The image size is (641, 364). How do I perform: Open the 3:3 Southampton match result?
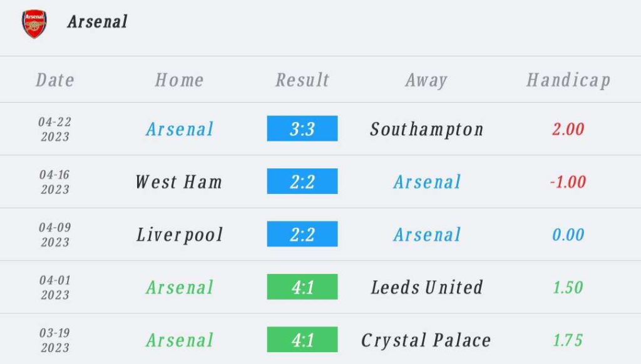coord(302,129)
